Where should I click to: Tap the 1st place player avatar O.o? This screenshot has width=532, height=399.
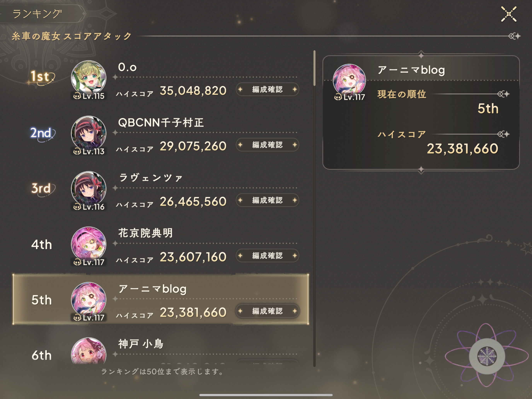(x=89, y=78)
